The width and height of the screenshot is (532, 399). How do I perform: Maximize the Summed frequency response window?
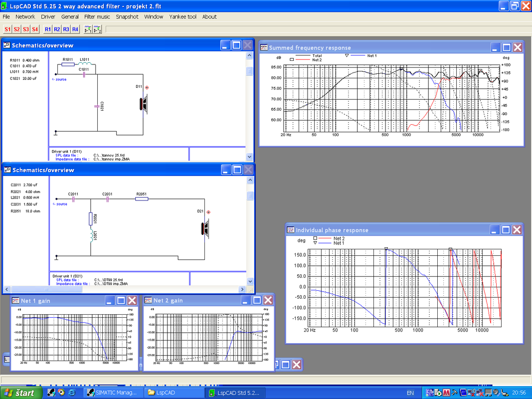(x=507, y=47)
